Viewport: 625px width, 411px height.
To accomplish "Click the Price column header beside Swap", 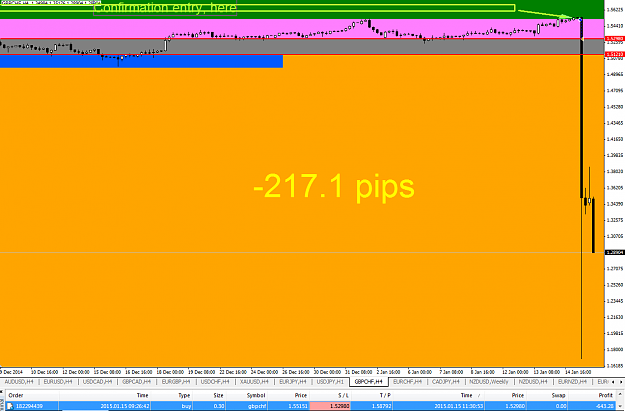I will [517, 395].
